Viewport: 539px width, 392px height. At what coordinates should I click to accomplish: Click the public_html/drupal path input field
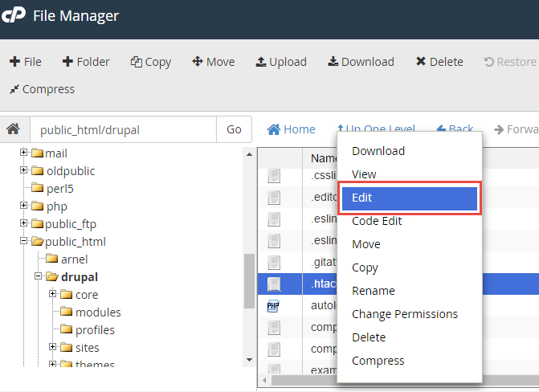point(122,129)
